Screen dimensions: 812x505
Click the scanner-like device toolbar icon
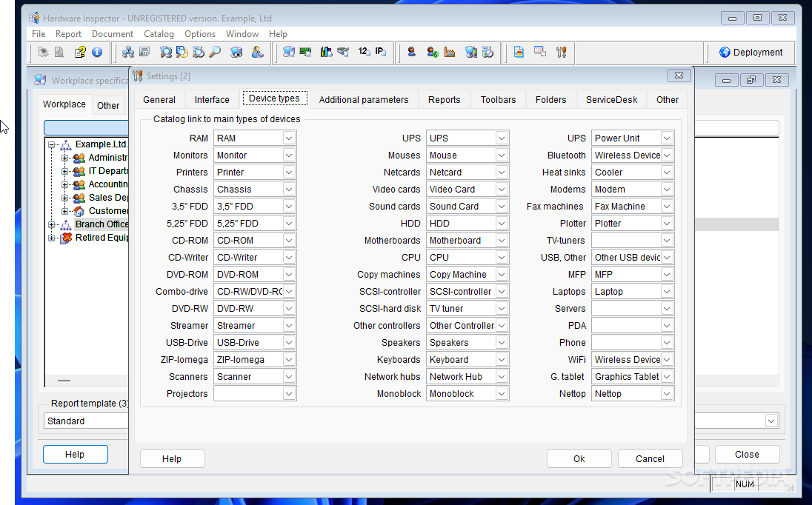click(x=343, y=53)
